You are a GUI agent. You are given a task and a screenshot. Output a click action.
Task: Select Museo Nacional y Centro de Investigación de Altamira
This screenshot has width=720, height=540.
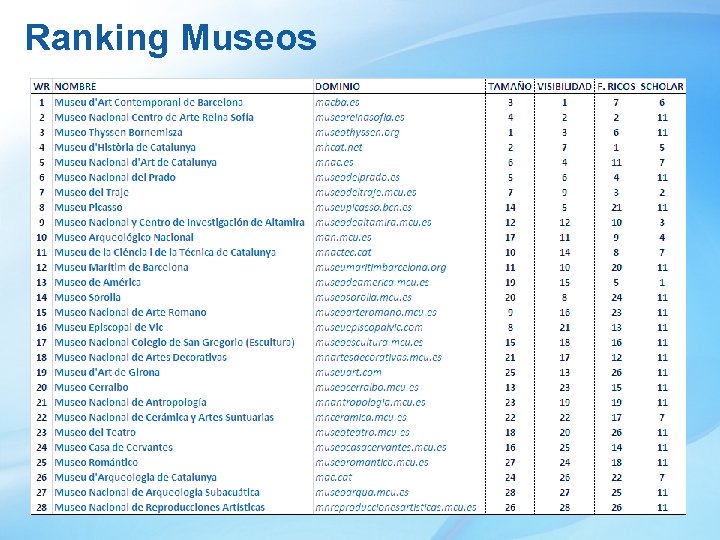pyautogui.click(x=180, y=223)
